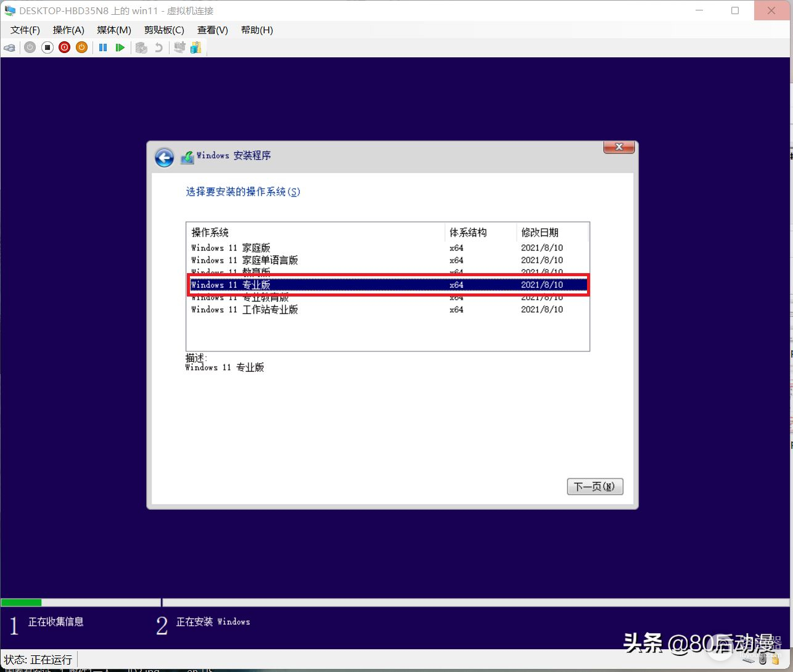Open the 媒体(M) menu

114,30
